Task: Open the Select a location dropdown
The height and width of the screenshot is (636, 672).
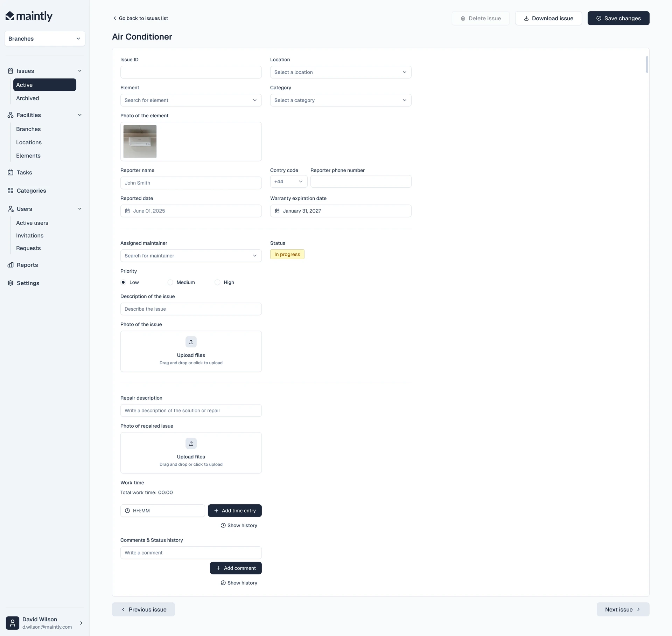Action: tap(341, 72)
